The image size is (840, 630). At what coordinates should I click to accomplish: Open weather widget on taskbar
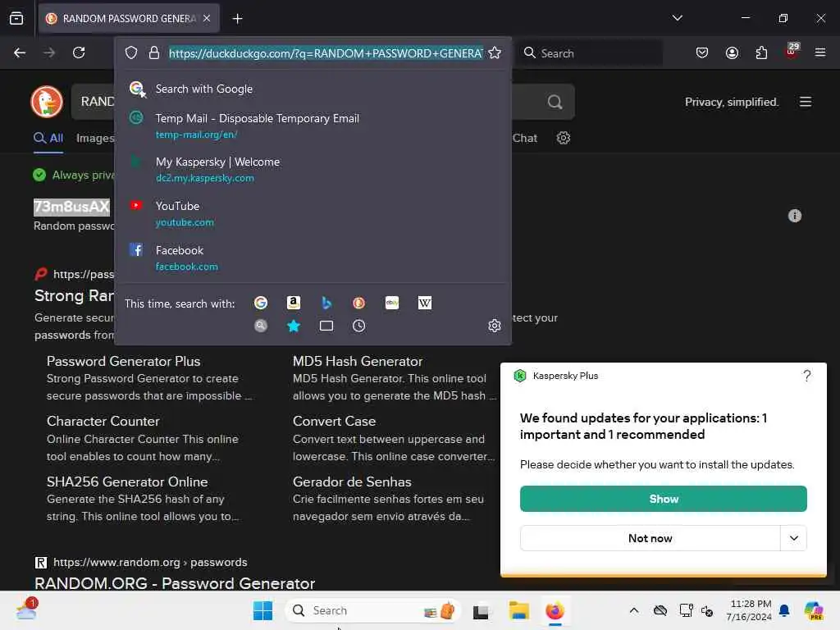[27, 609]
